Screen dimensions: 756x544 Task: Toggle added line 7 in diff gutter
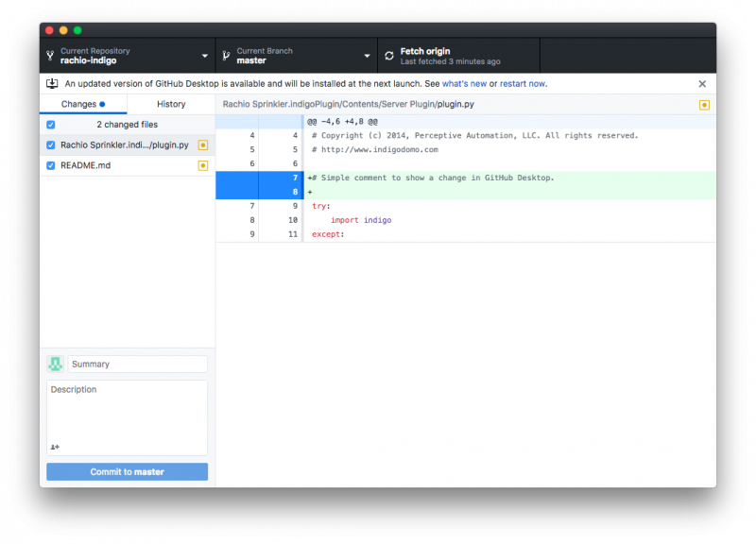click(x=259, y=178)
